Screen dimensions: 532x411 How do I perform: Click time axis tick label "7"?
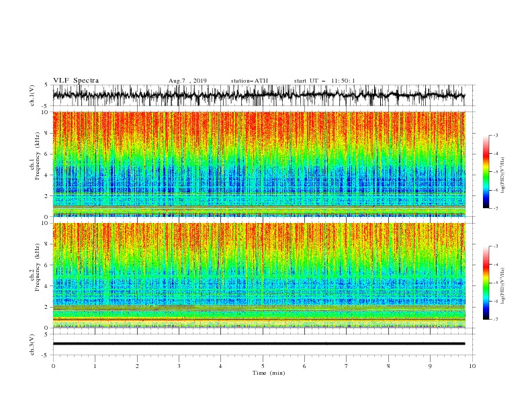click(x=347, y=366)
